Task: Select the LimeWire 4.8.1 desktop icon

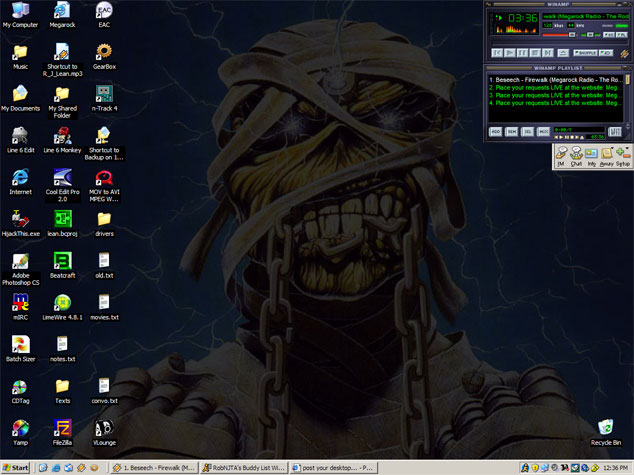Action: (x=62, y=303)
